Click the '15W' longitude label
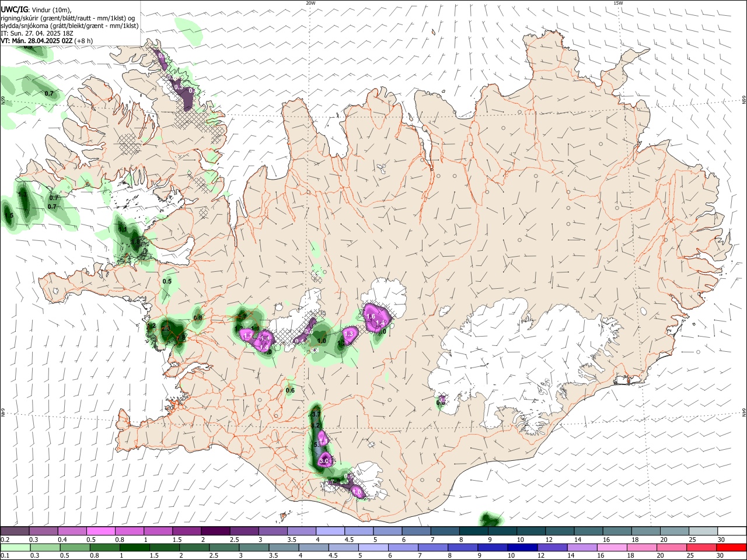 tap(618, 3)
